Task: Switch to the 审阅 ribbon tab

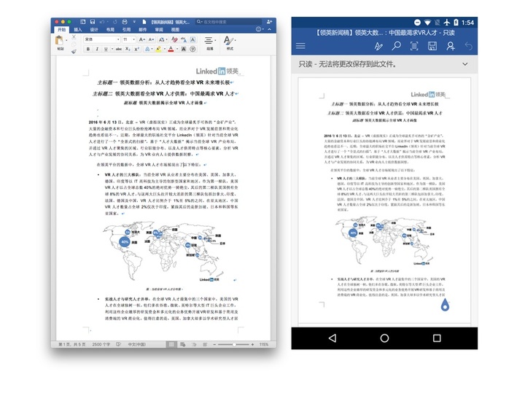Action: (x=159, y=30)
